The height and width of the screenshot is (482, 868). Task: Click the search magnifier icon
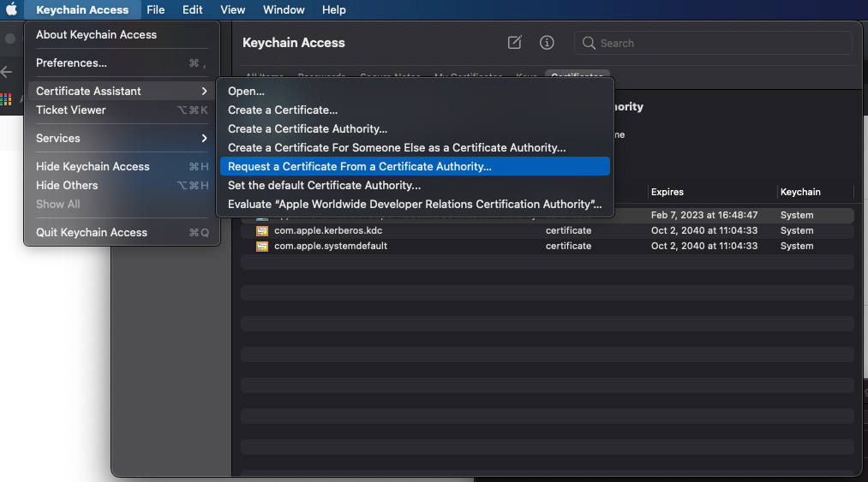tap(589, 43)
